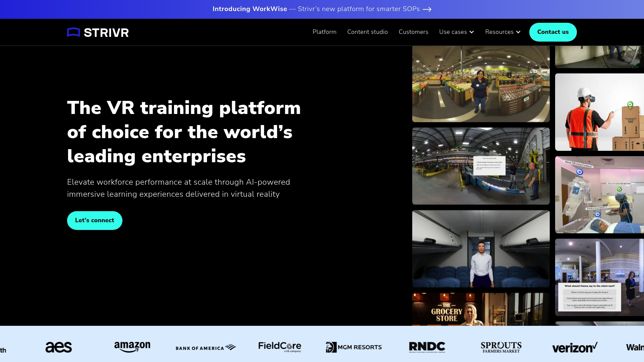
Task: Open the Platform page
Action: (x=324, y=32)
